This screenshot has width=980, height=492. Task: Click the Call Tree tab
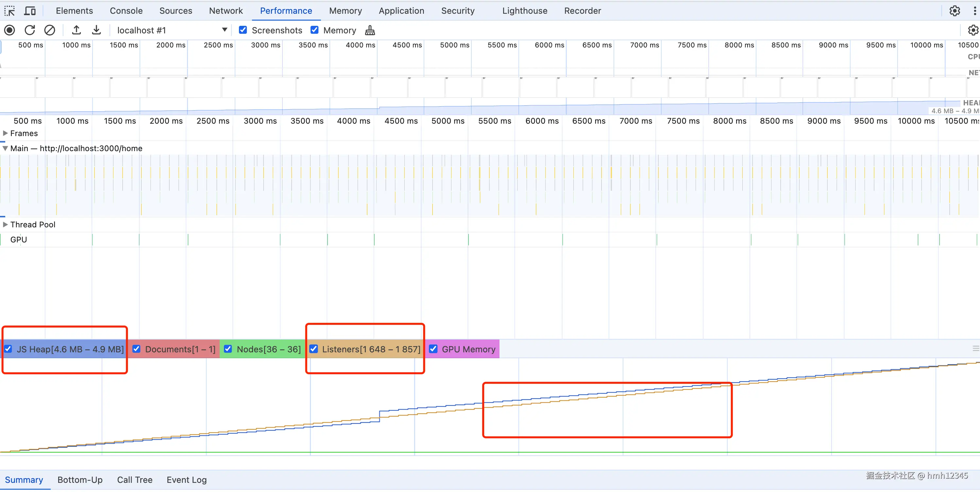point(135,480)
